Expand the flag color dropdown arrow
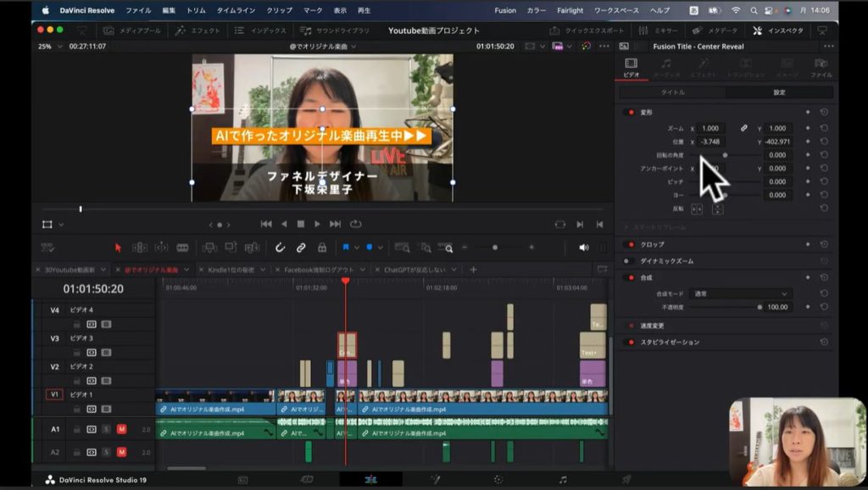 tap(357, 248)
